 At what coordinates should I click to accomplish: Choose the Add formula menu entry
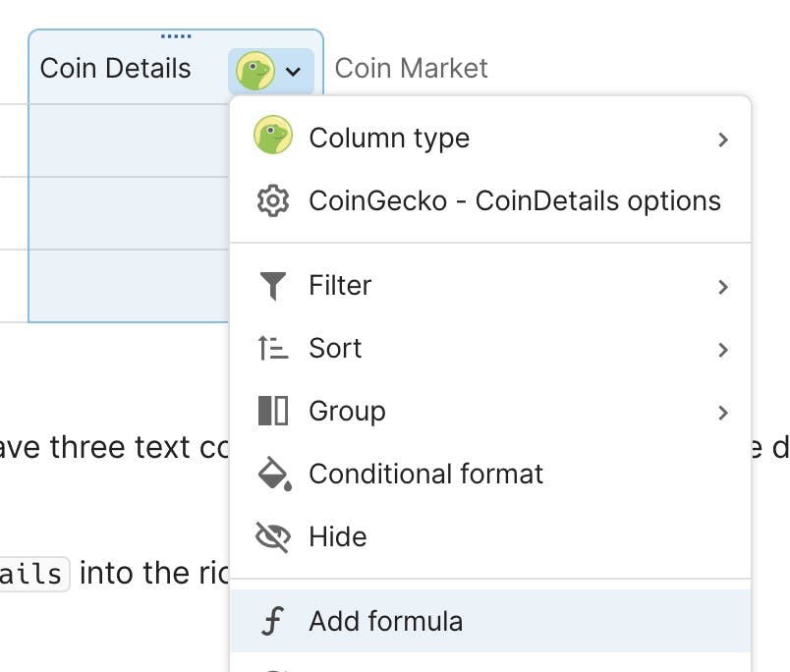(386, 621)
